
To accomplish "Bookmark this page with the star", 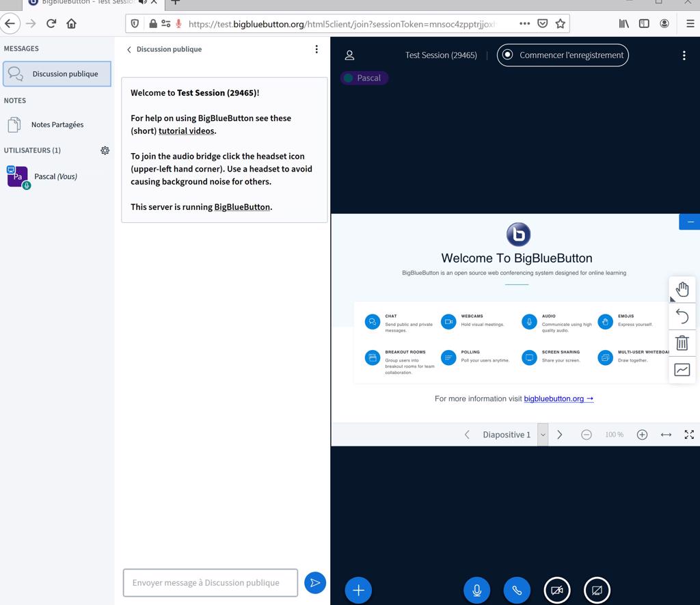I will coord(561,23).
